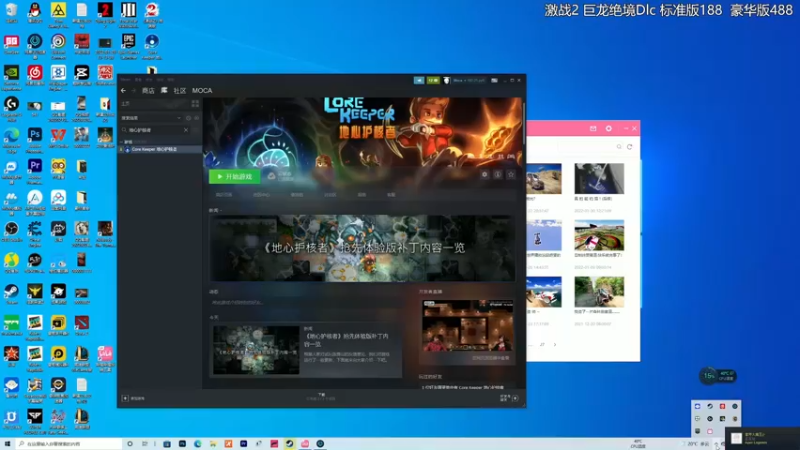
Task: Open the top-right video thumbnail in pink window
Action: [x=599, y=179]
